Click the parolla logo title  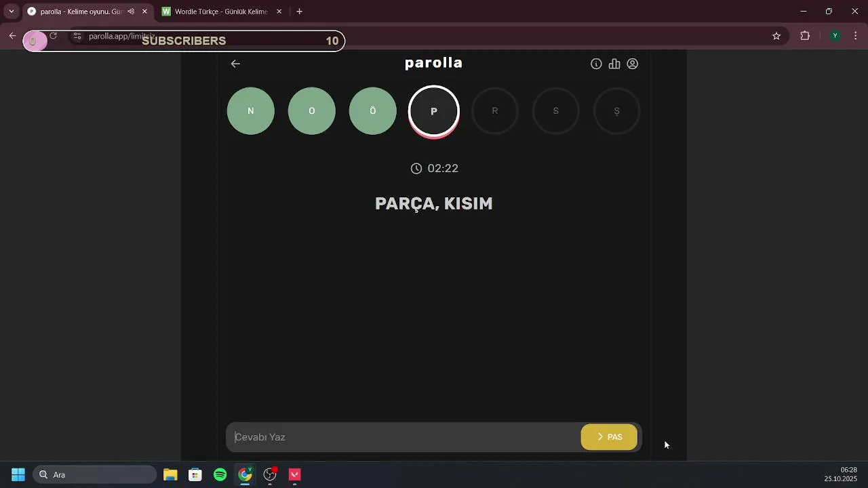coord(434,63)
